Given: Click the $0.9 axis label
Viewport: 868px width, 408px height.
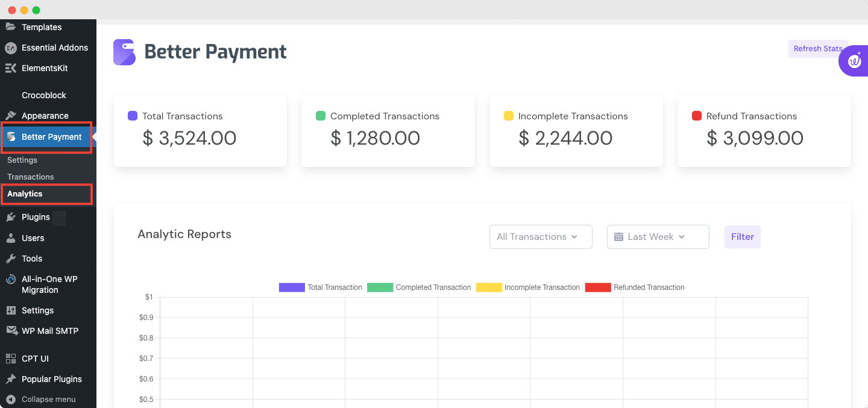Looking at the screenshot, I should 146,318.
